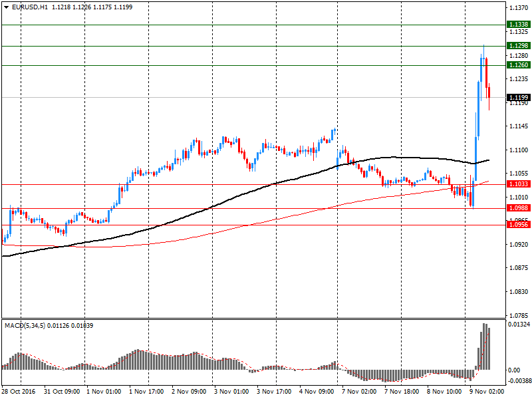Viewport: 532px width, 399px height.
Task: Click the 8 Nov 10:00 time label
Action: (x=444, y=392)
